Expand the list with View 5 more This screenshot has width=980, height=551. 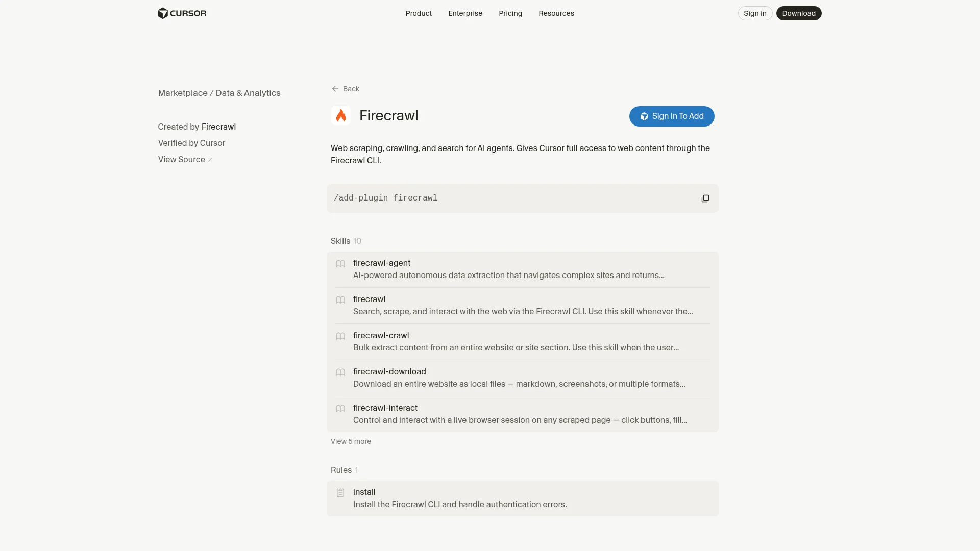point(351,441)
